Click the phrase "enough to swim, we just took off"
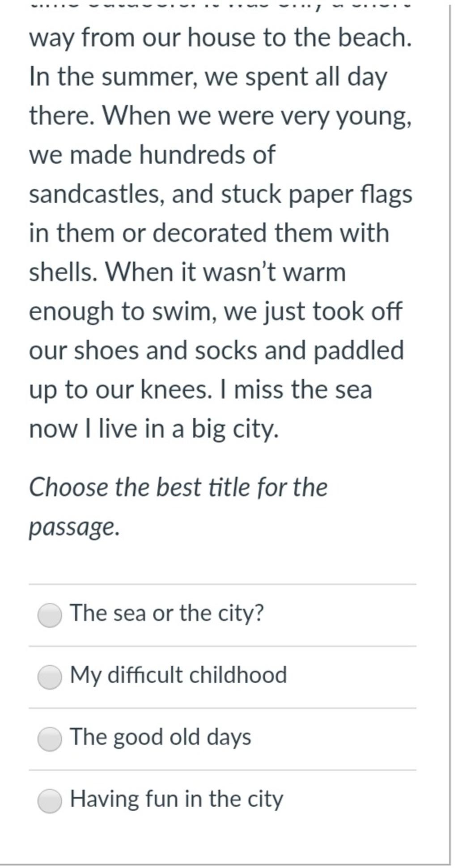The image size is (458, 868). (x=216, y=312)
